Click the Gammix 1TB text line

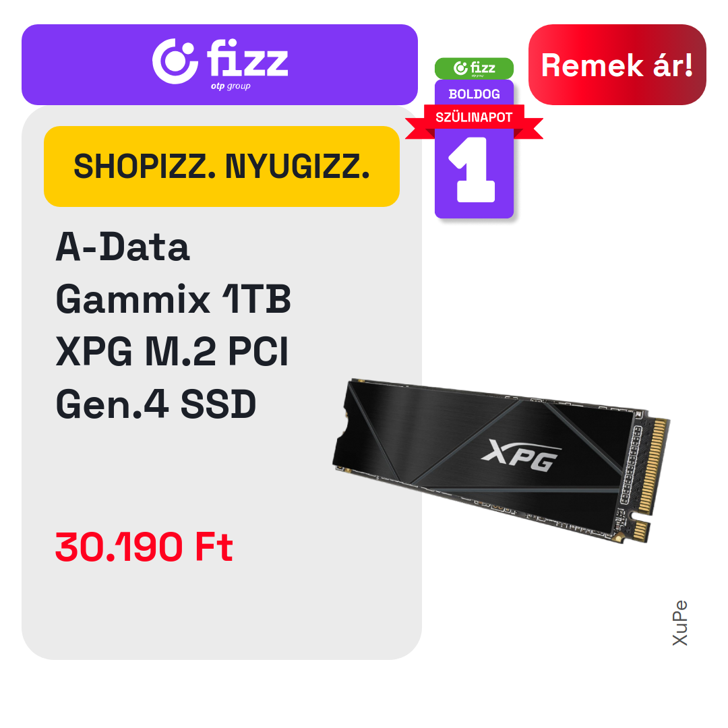coord(173,299)
